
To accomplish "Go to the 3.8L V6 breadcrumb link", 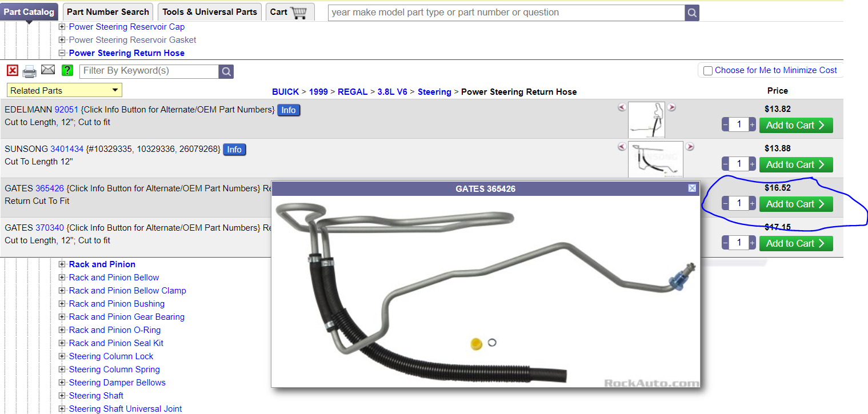I will 393,92.
